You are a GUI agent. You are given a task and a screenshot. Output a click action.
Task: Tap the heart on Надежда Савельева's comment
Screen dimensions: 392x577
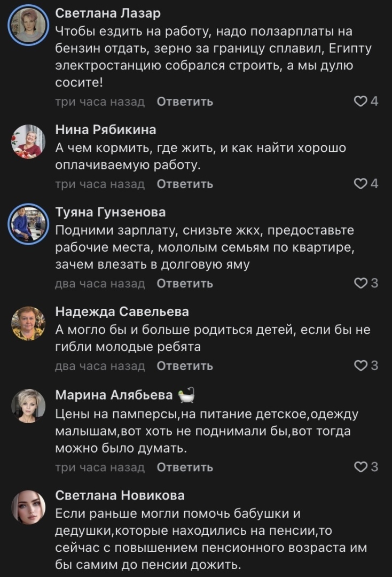pos(362,366)
